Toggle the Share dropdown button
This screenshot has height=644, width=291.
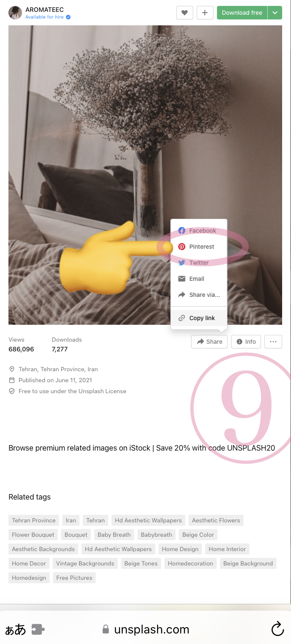pyautogui.click(x=209, y=342)
